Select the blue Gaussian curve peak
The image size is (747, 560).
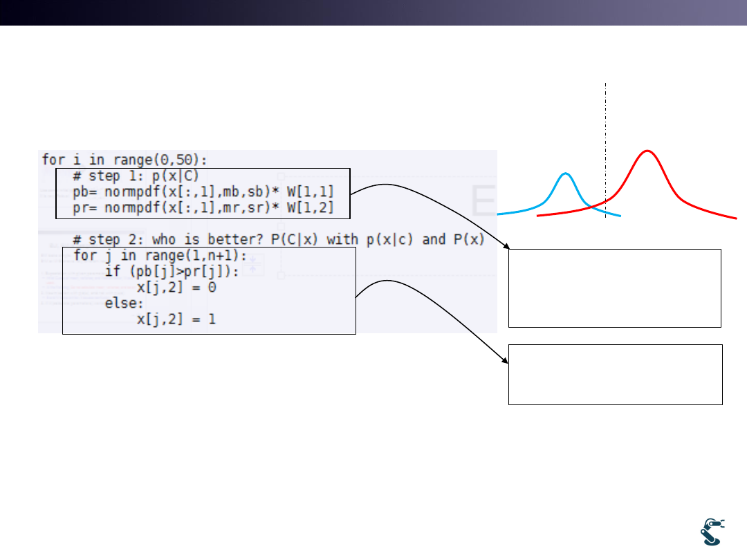coord(565,174)
